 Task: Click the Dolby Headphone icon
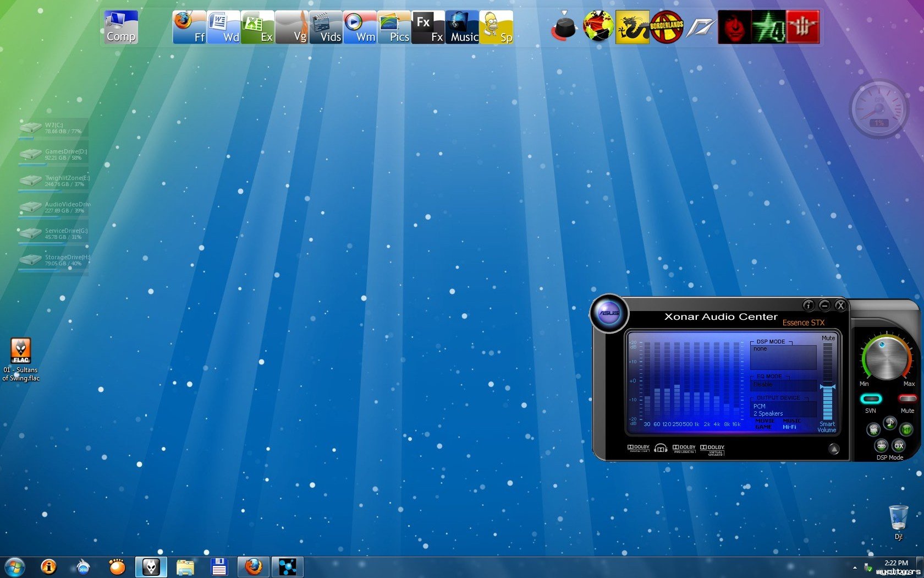(x=661, y=449)
